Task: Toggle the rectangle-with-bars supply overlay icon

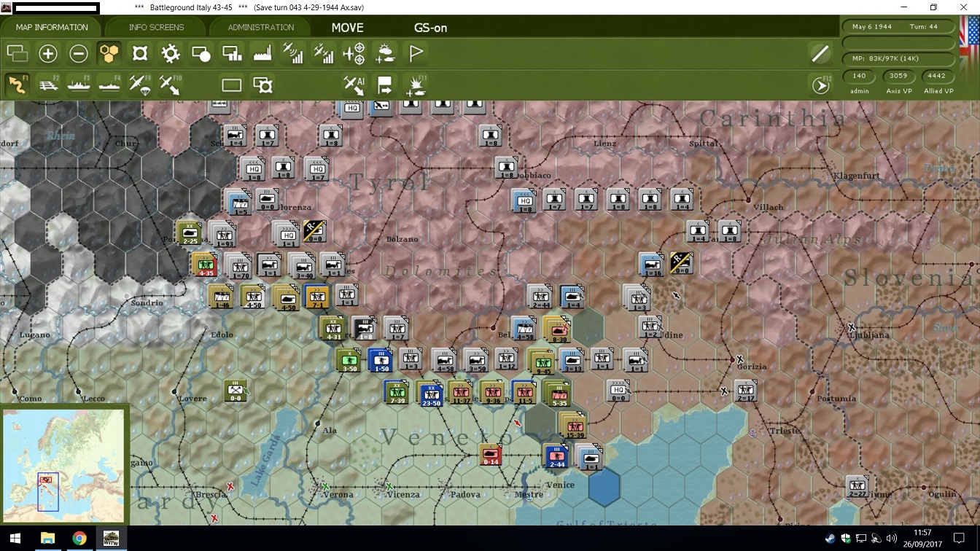Action: pyautogui.click(x=232, y=53)
